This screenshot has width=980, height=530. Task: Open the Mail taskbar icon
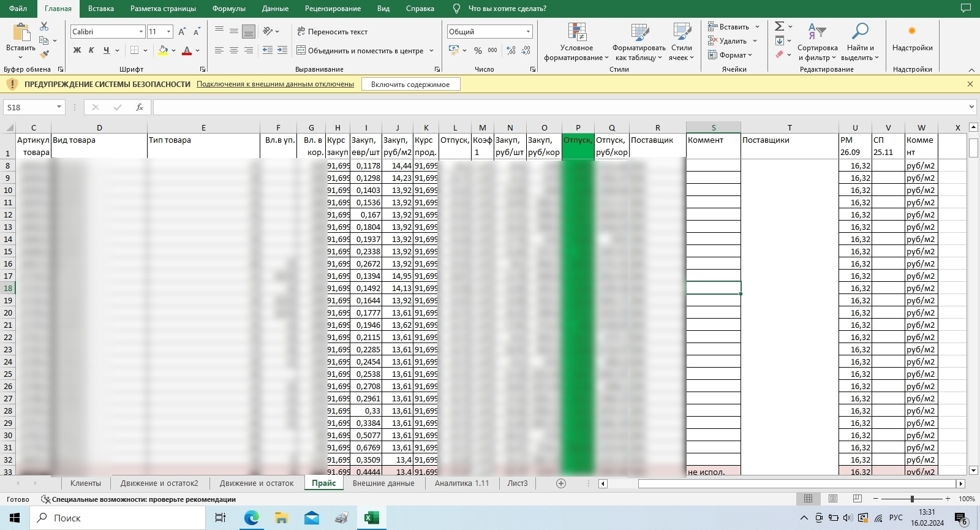click(312, 518)
